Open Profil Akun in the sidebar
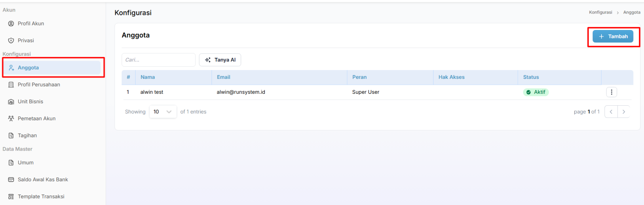This screenshot has height=205, width=644. [31, 23]
